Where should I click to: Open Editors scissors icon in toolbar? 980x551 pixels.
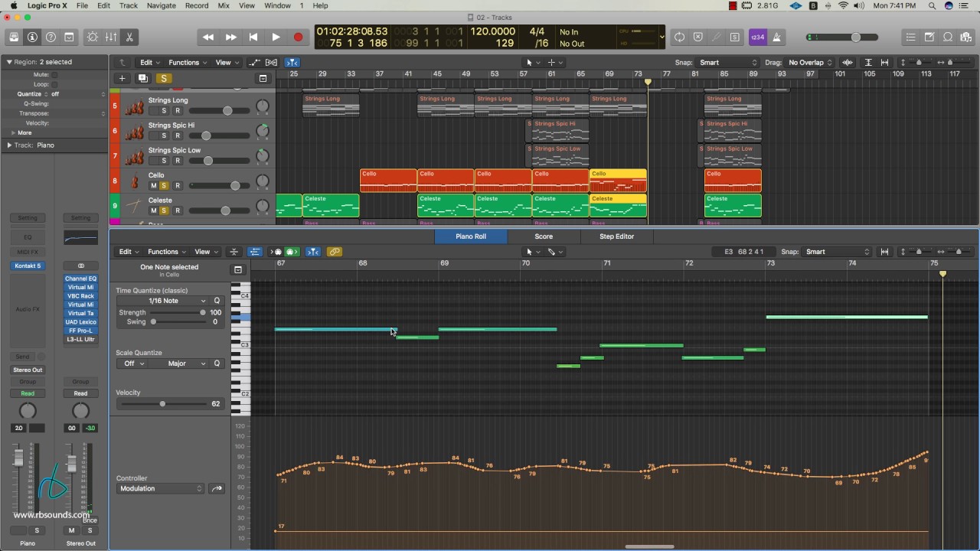pyautogui.click(x=129, y=37)
